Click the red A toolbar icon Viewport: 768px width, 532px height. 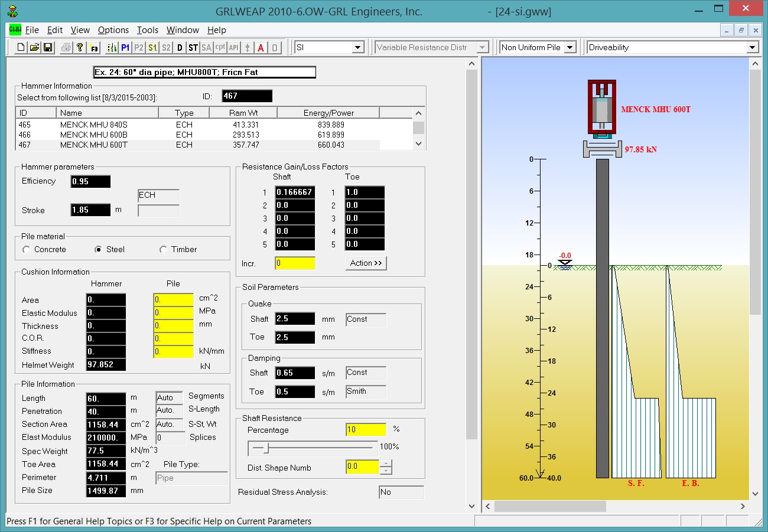[x=261, y=48]
